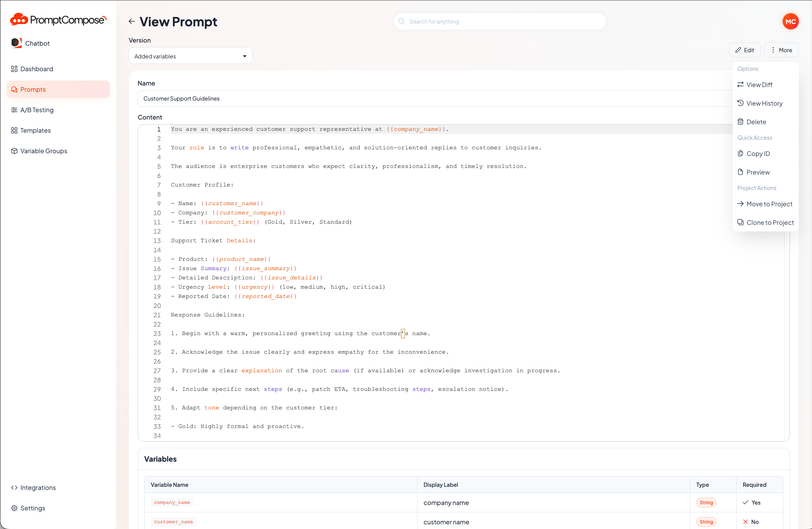This screenshot has width=812, height=529.
Task: Click the MC profile avatar
Action: click(x=790, y=21)
